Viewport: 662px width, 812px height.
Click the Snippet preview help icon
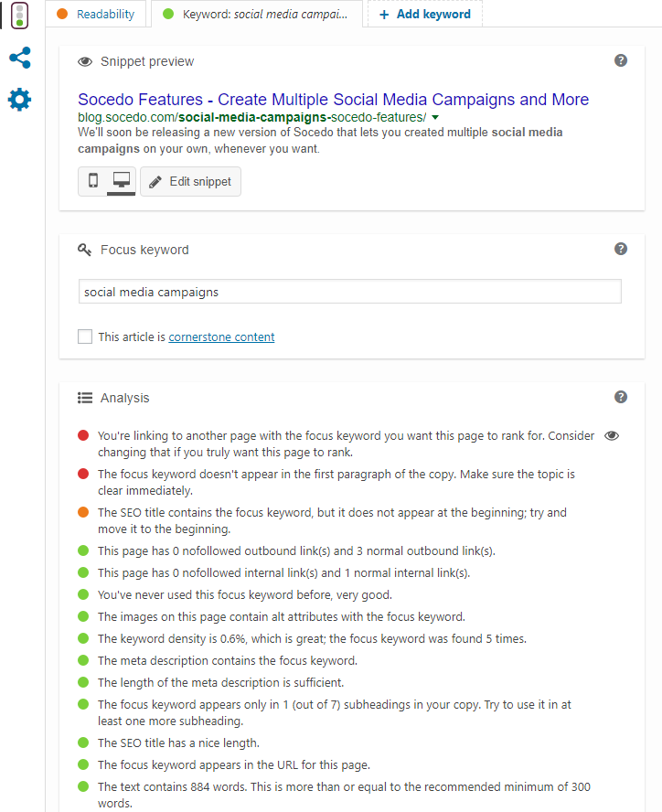point(621,60)
